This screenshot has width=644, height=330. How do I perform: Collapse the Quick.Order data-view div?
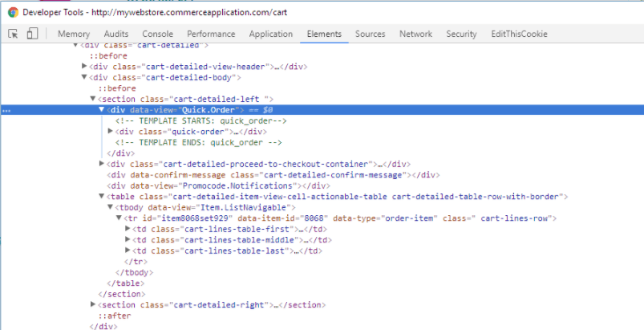point(102,109)
